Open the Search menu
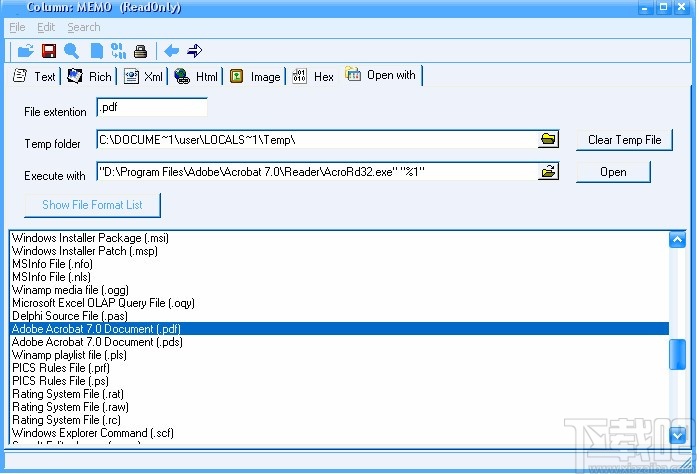Screen dimensions: 699x474 click(x=84, y=27)
